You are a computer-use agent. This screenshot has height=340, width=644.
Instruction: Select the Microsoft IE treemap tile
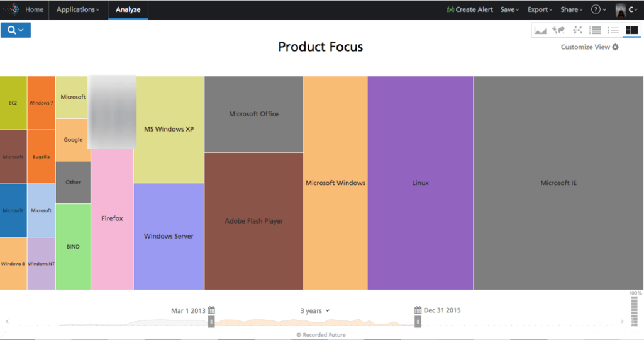tap(558, 183)
